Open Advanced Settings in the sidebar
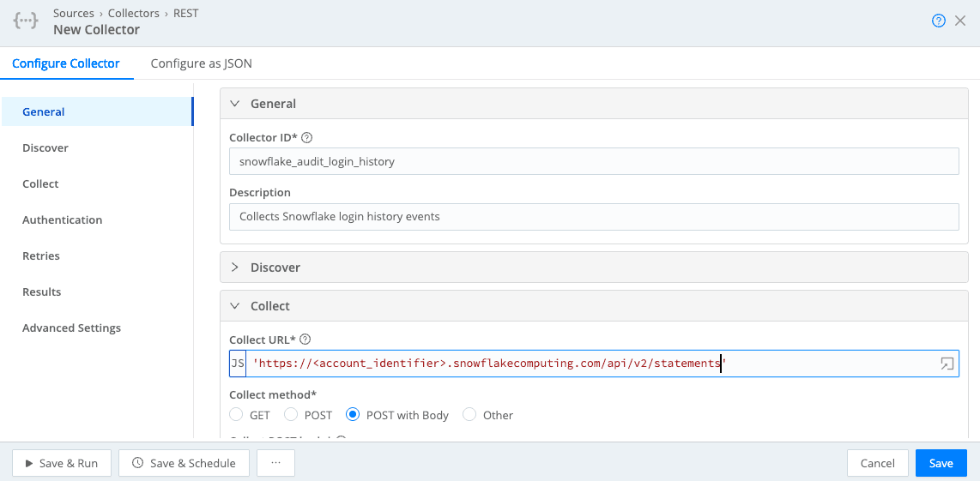This screenshot has height=481, width=980. pyautogui.click(x=71, y=328)
